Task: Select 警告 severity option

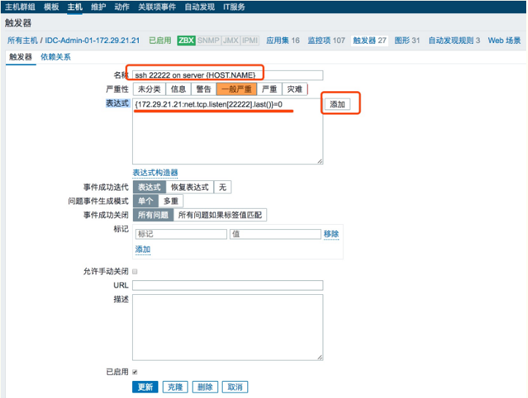Action: 204,89
